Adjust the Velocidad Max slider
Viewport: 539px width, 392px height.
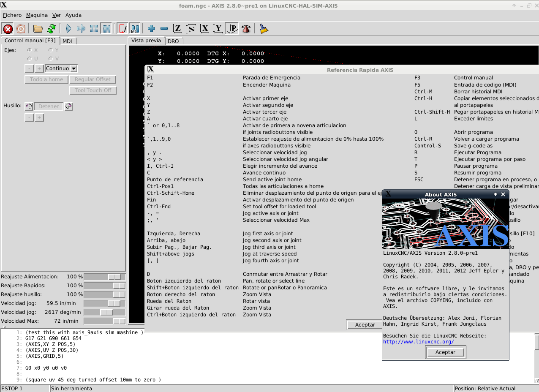coord(105,321)
